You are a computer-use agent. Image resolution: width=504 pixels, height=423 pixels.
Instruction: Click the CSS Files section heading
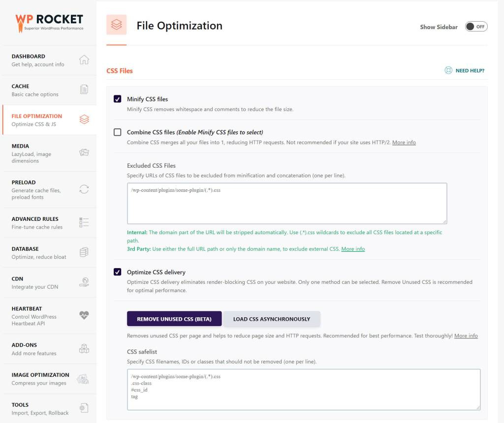pyautogui.click(x=119, y=71)
